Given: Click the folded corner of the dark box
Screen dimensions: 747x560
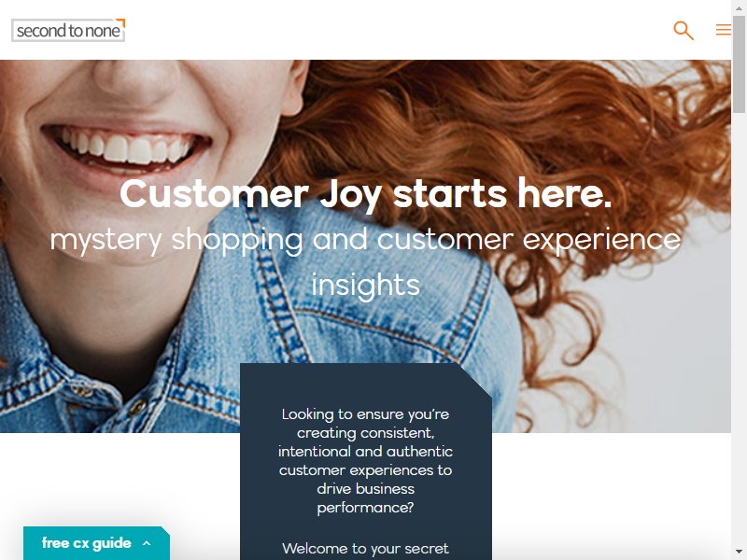Looking at the screenshot, I should [475, 380].
